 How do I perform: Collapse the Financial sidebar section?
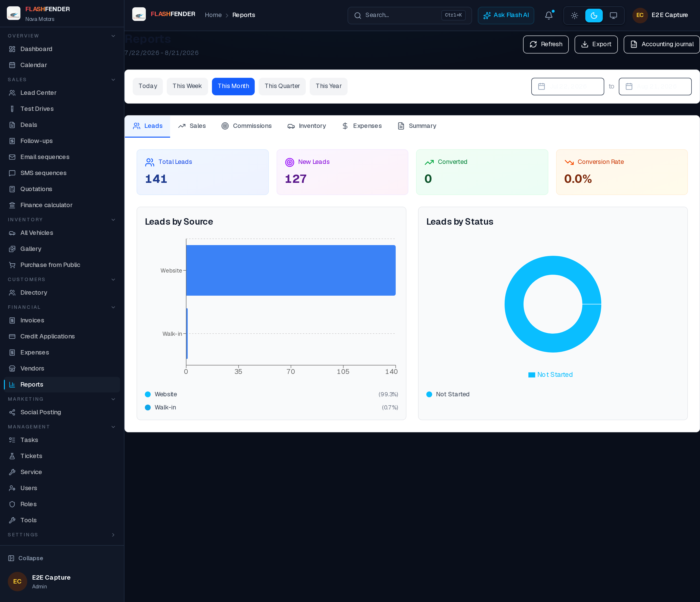[x=113, y=307]
